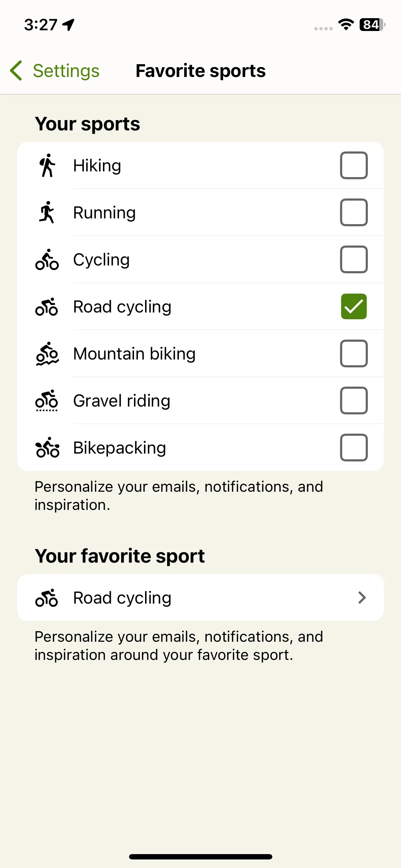The width and height of the screenshot is (401, 868).
Task: Tap the green back chevron icon
Action: (x=16, y=71)
